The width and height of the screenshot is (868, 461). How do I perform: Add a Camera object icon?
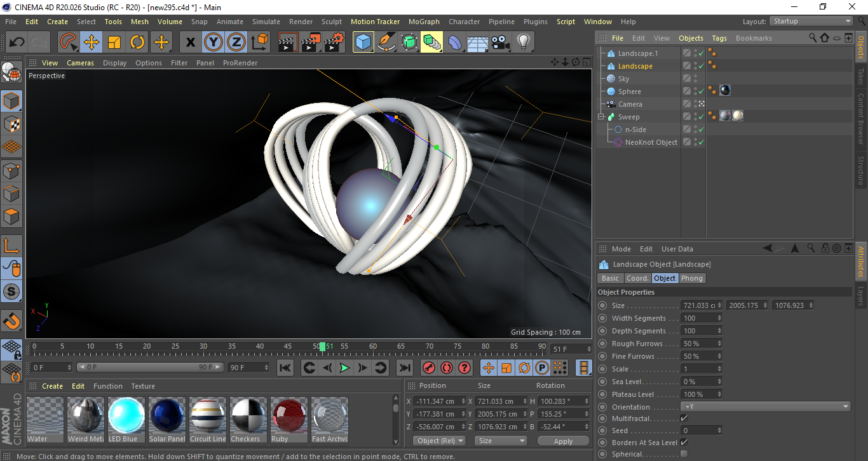tap(501, 43)
